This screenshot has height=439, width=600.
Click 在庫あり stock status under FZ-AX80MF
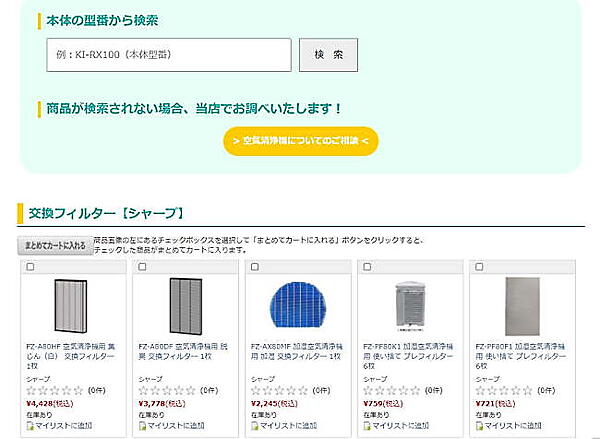click(264, 415)
